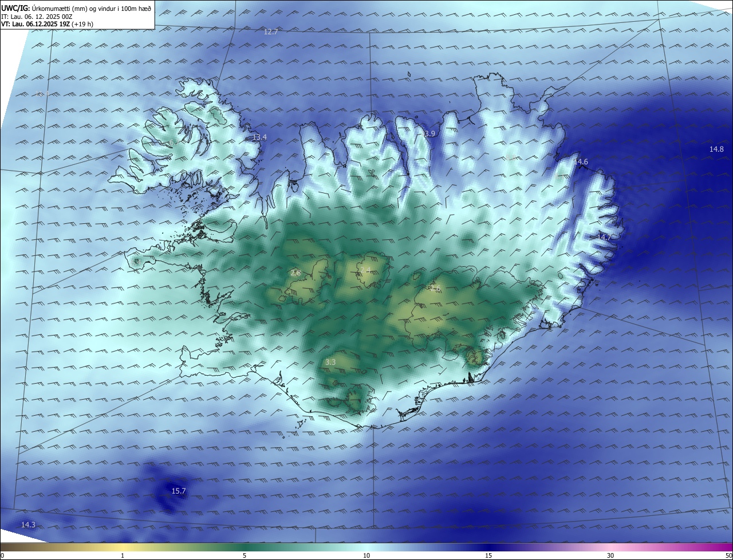Click the colorbar tick label 1
Screen dimensions: 733x560
coord(123,555)
